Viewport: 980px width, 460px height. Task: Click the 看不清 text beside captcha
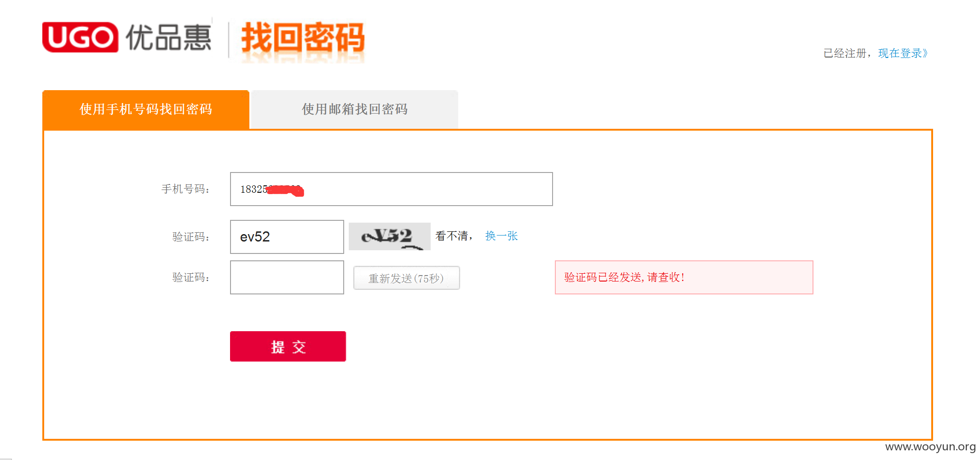452,236
